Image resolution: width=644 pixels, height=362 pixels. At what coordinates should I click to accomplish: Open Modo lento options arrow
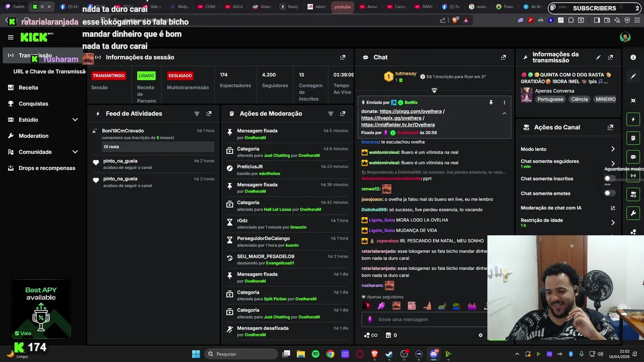point(613,149)
